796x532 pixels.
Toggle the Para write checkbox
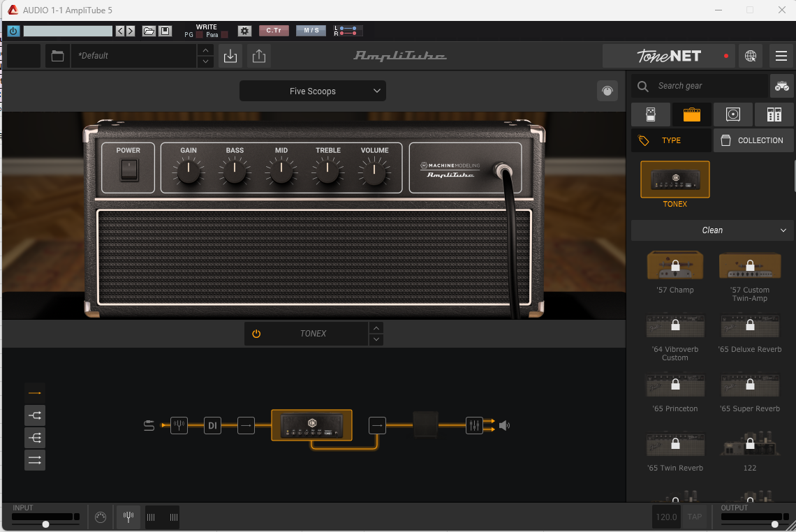(x=224, y=35)
